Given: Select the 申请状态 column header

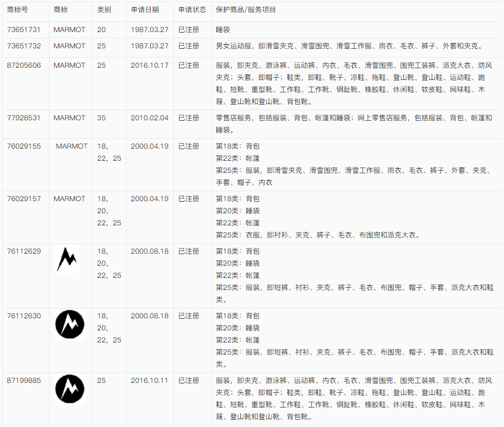Looking at the screenshot, I should (192, 9).
